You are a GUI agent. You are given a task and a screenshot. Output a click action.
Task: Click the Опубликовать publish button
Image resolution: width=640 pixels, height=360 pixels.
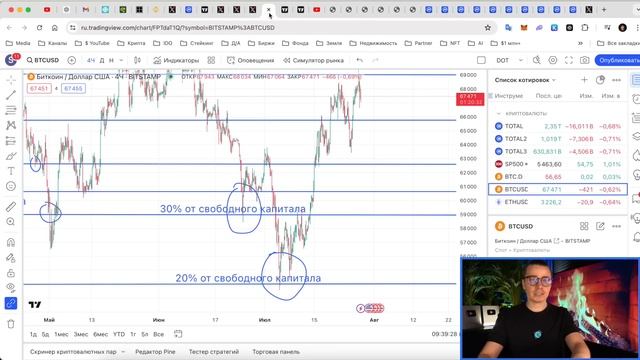coord(618,60)
